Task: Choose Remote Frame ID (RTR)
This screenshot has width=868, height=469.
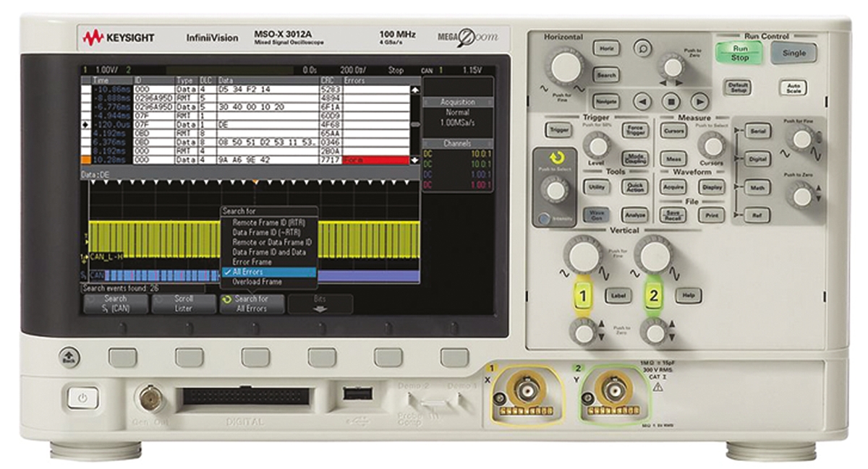Action: 268,223
